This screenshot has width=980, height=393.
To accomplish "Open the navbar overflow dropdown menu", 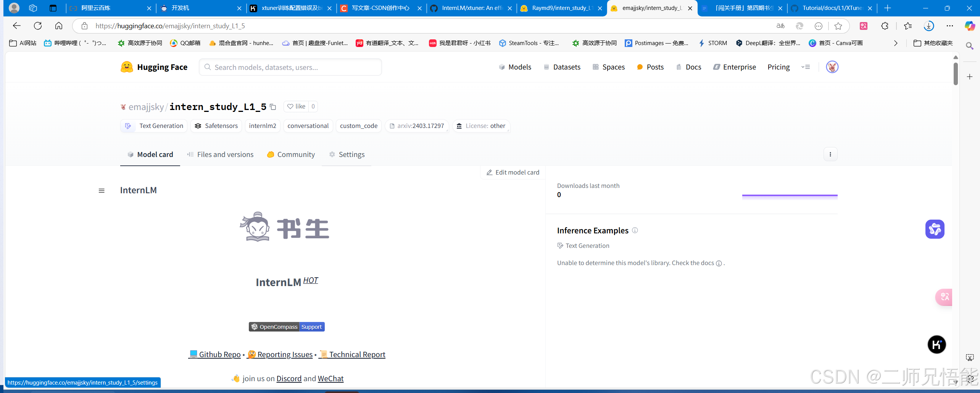I will tap(806, 67).
